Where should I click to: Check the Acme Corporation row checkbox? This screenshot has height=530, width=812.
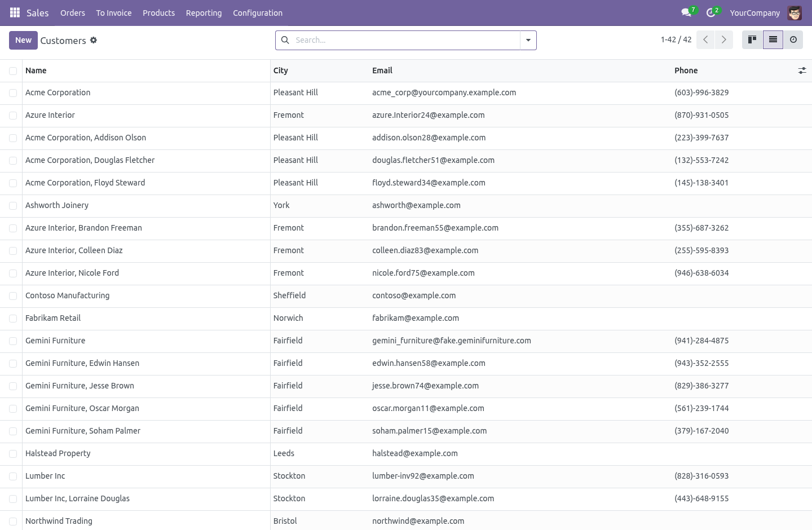tap(13, 93)
